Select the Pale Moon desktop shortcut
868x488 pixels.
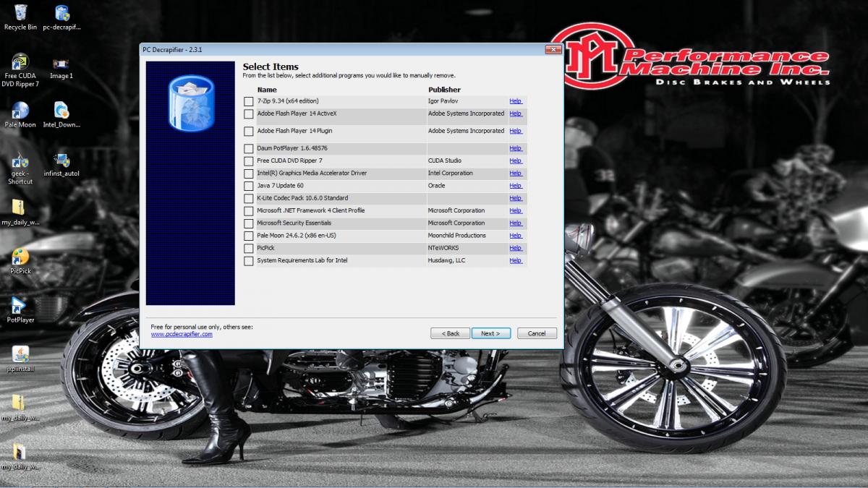(x=20, y=115)
